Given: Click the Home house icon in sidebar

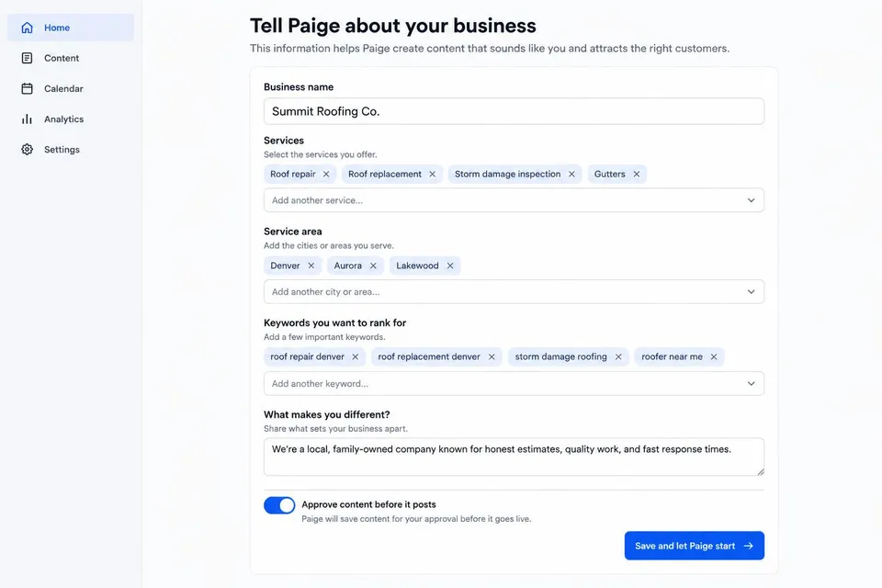Looking at the screenshot, I should [x=27, y=28].
